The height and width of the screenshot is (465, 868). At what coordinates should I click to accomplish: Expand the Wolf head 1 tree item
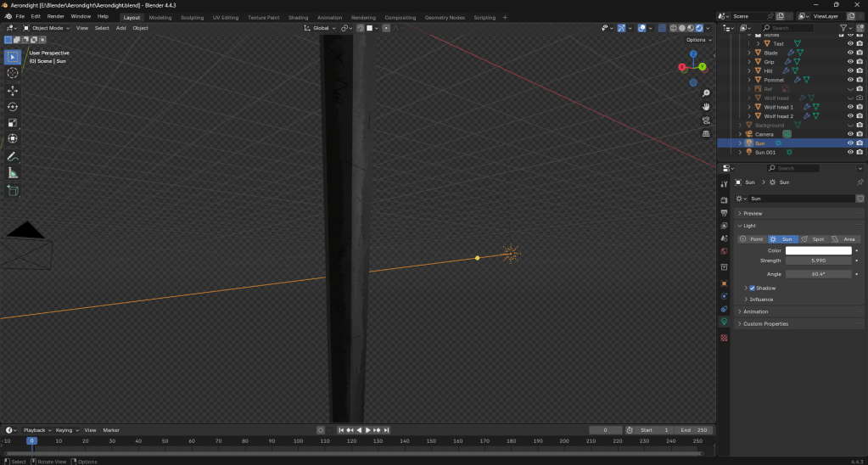pos(749,107)
